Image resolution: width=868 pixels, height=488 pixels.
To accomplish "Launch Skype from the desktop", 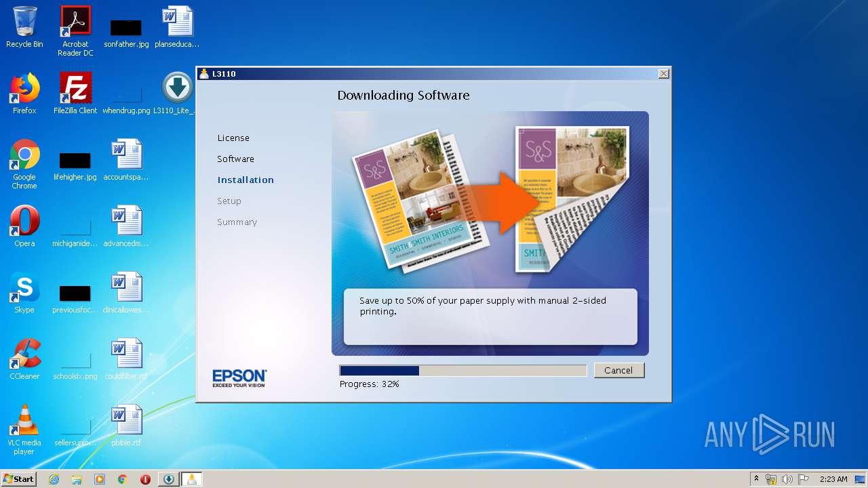I will (24, 293).
